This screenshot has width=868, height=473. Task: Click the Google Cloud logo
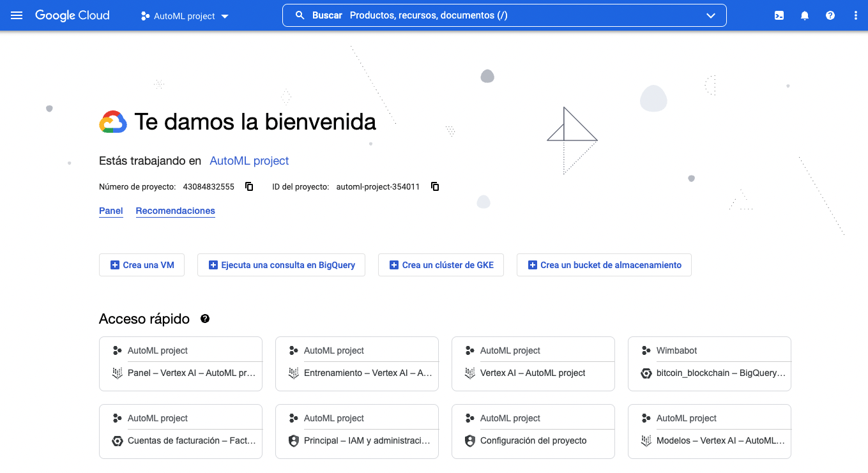(x=72, y=15)
